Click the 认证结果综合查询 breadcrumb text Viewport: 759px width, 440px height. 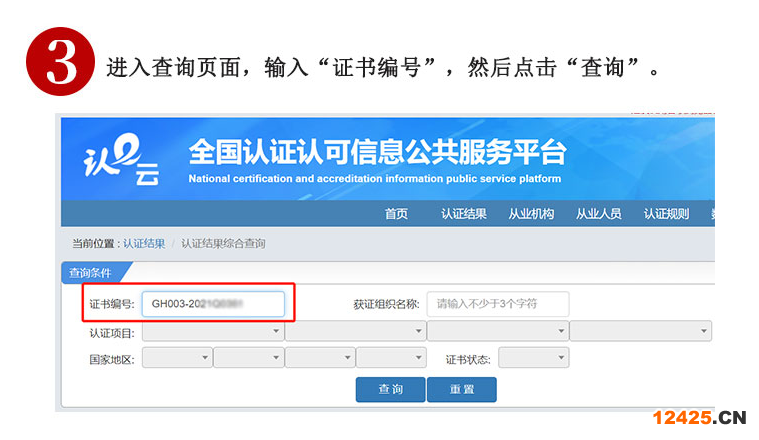pyautogui.click(x=223, y=243)
